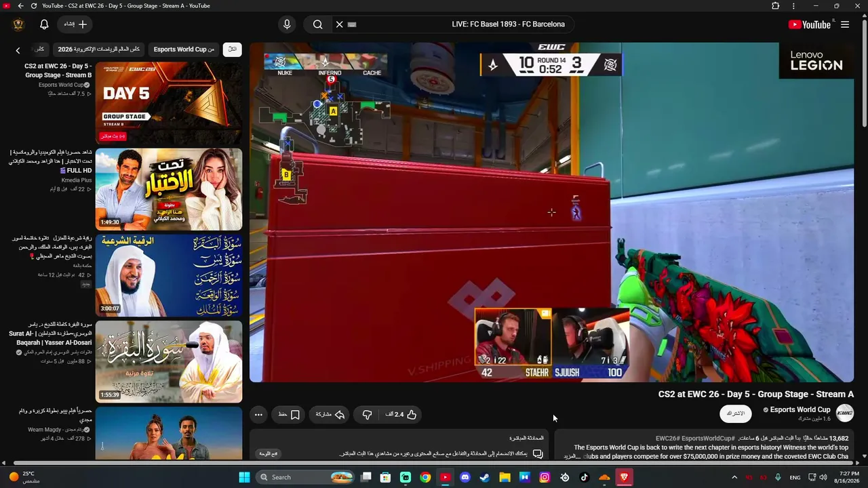Open the EWC channel avatar
Image resolution: width=868 pixels, height=488 pixels.
(x=845, y=413)
